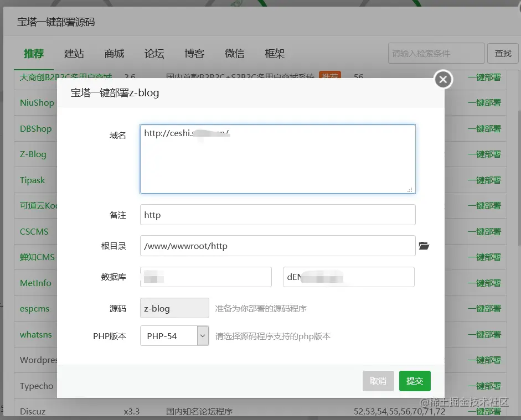Image resolution: width=521 pixels, height=420 pixels.
Task: Open the espcms list entry
Action: tap(34, 308)
